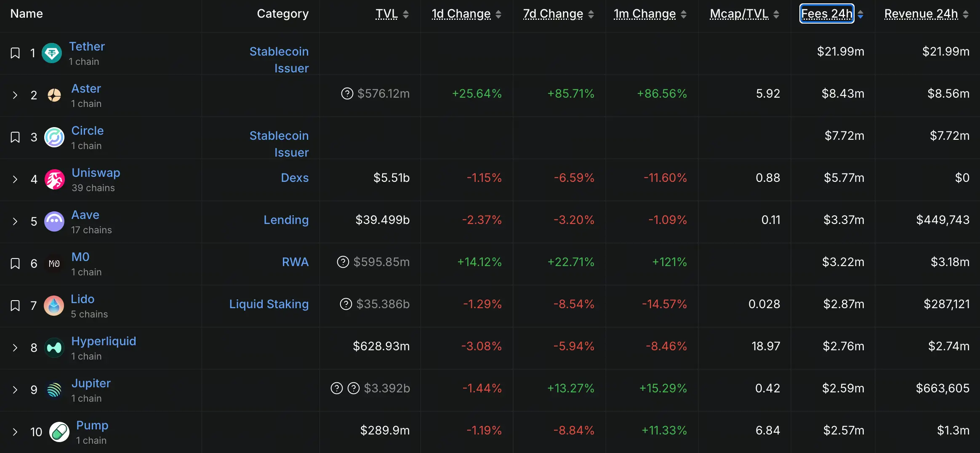Screen dimensions: 980x453
Task: Click the Aave ghost logo
Action: (x=54, y=221)
